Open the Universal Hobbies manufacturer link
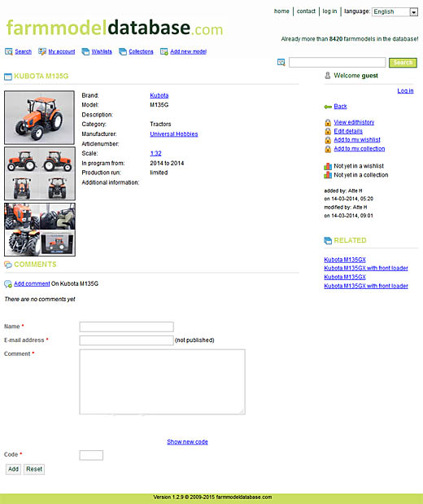 [174, 134]
